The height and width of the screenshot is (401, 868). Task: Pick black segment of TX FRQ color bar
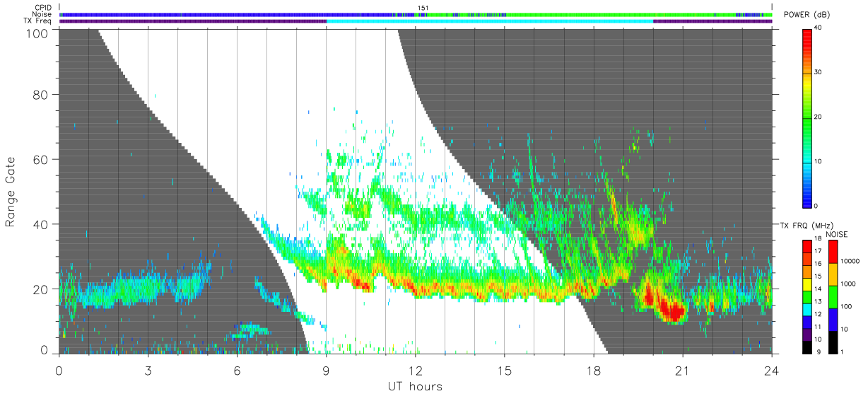coord(807,348)
